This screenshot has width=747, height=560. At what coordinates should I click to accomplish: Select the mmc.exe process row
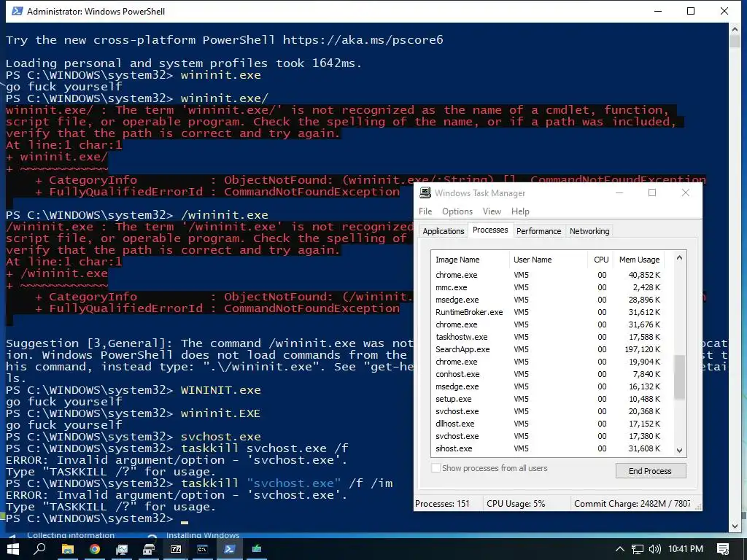tap(551, 287)
